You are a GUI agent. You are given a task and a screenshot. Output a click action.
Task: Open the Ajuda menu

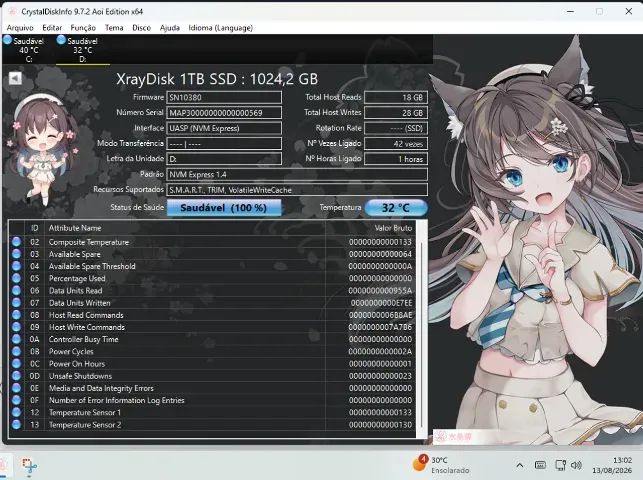click(170, 28)
